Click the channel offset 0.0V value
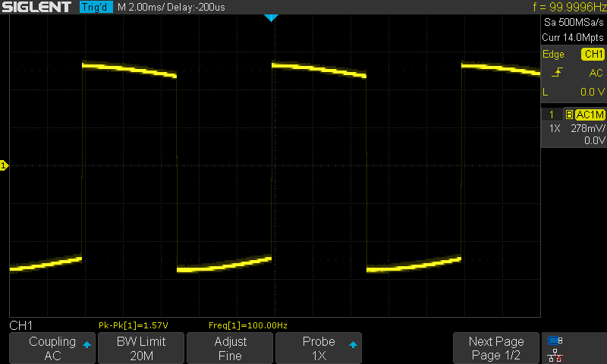 (x=594, y=140)
